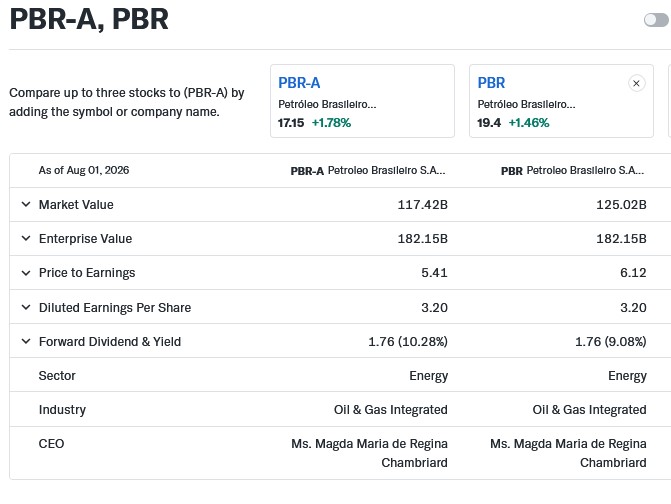Click PBR market value 125.02B
671x504 pixels.
(x=621, y=205)
